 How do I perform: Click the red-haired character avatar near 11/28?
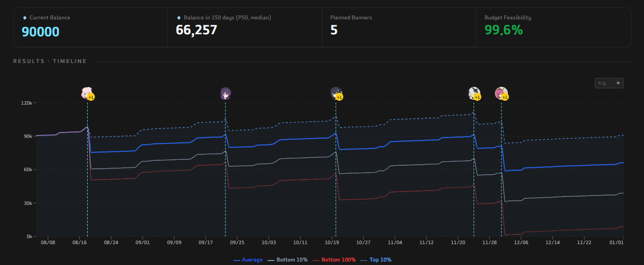501,92
